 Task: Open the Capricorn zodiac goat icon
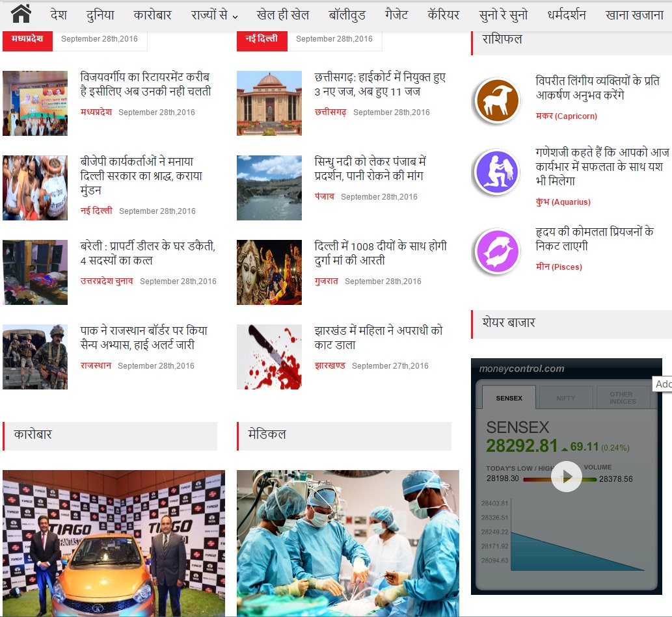point(497,101)
